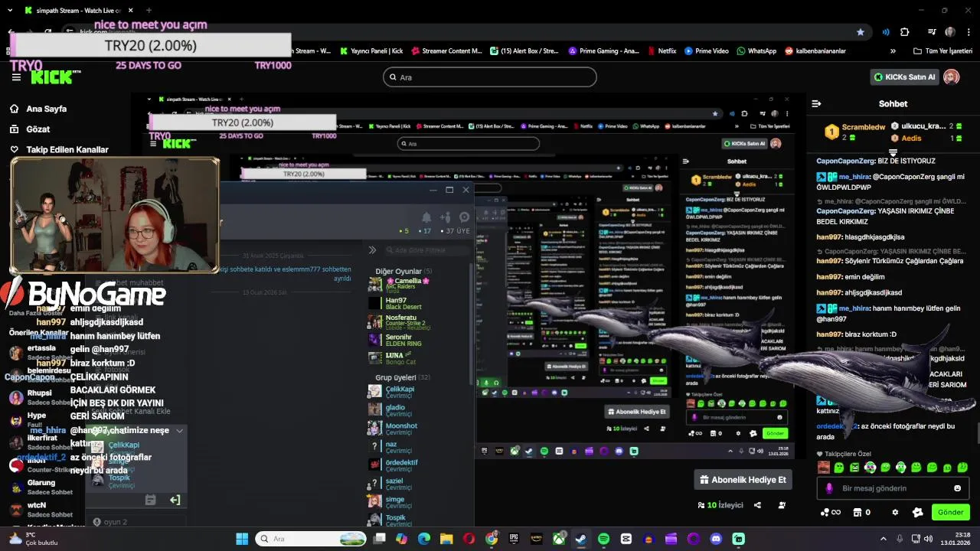Click the KICKs Satın Al button
The width and height of the screenshot is (980, 551).
[905, 77]
